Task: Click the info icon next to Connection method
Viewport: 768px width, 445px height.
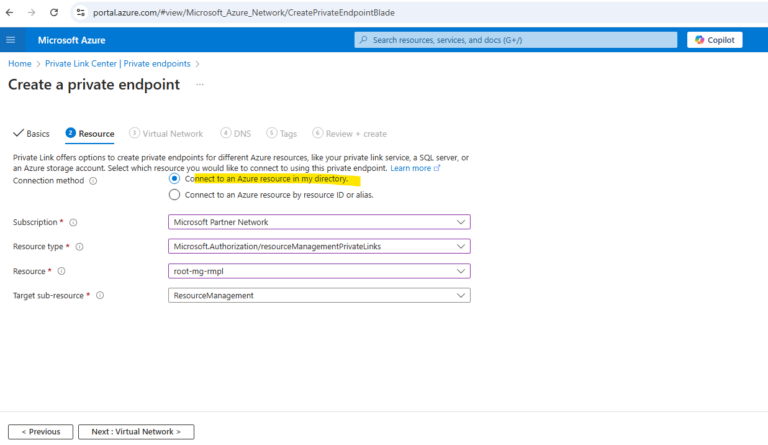Action: click(x=93, y=181)
